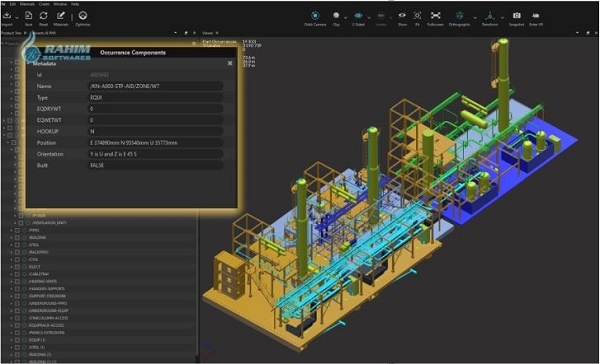
Task: Open the Transform dropdown arrow
Action: point(502,17)
